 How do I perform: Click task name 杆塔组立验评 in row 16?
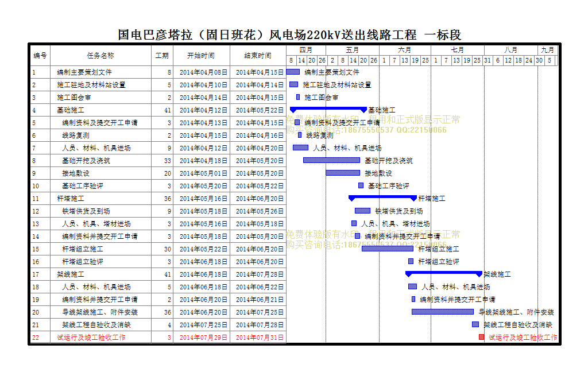[x=83, y=262]
